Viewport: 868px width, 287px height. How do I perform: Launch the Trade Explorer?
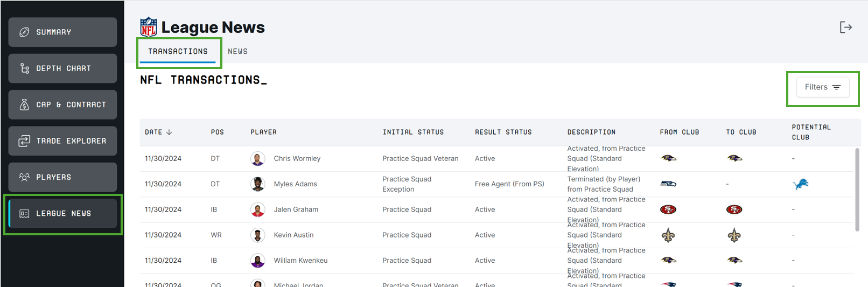tap(62, 141)
